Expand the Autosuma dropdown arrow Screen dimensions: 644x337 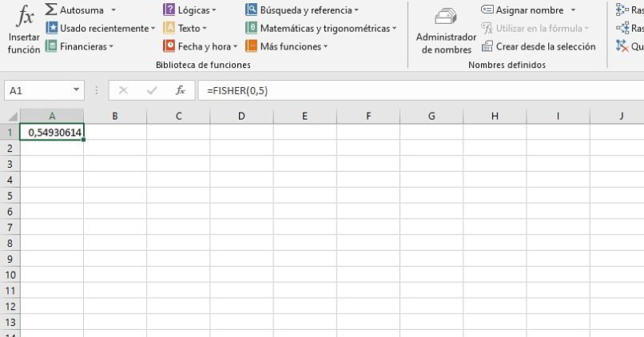(x=113, y=10)
